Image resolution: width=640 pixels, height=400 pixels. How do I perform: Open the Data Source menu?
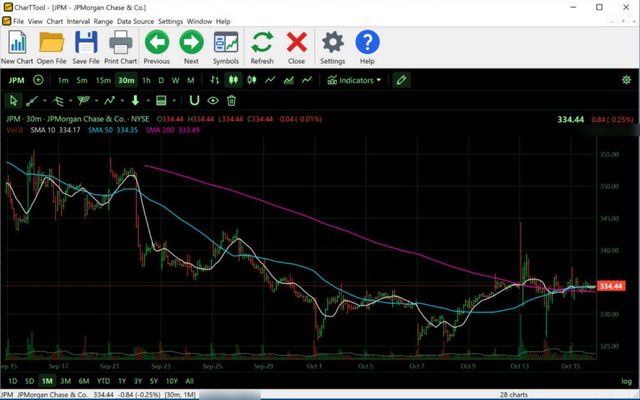coord(135,21)
